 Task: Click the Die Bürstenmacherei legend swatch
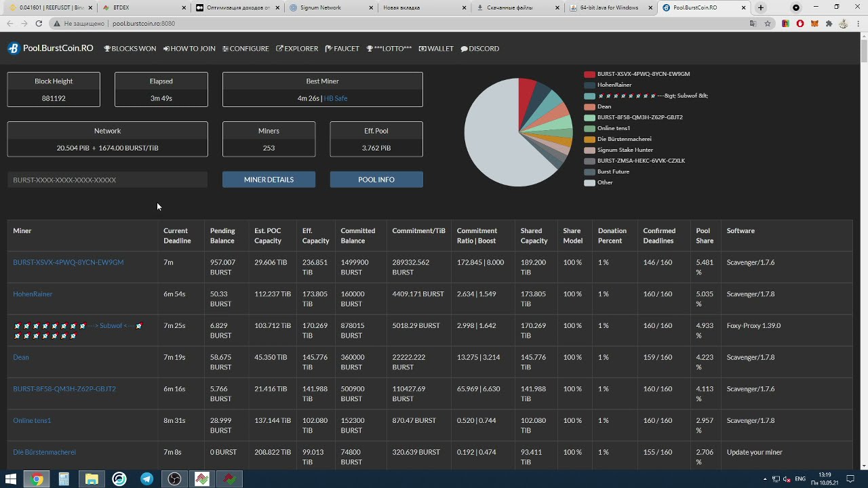coord(590,139)
